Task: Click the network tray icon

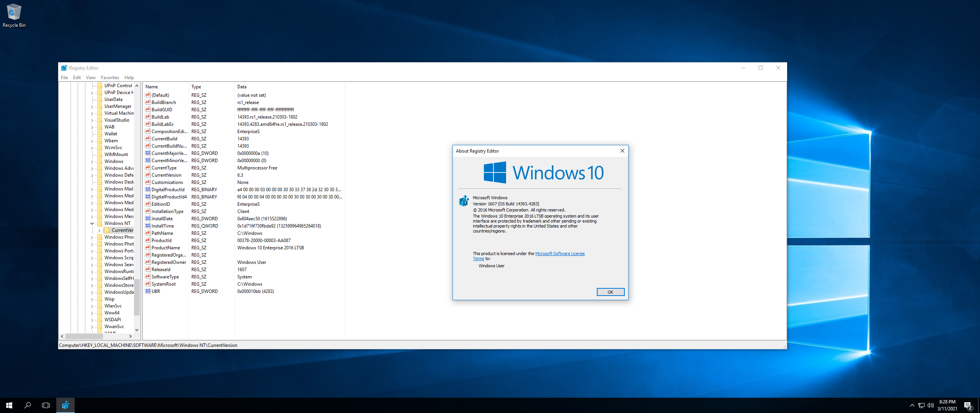Action: (921, 405)
